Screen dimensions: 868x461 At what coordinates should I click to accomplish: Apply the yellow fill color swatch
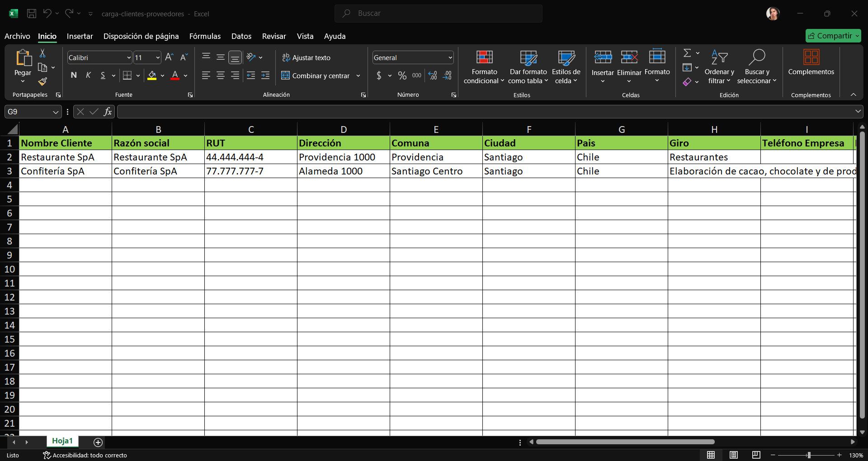pos(152,75)
